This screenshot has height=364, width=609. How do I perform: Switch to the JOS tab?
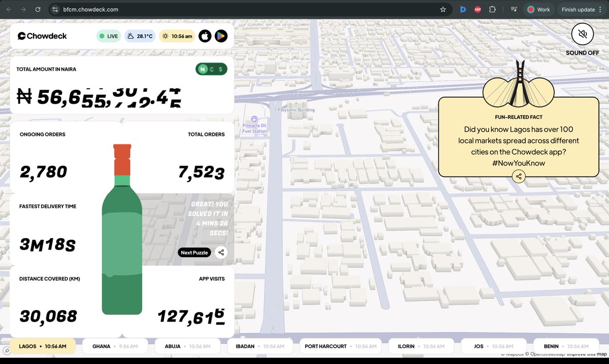click(494, 346)
